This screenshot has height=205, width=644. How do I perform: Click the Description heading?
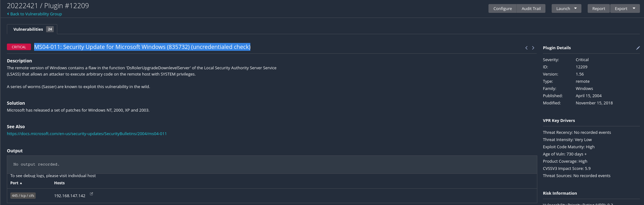coord(19,60)
